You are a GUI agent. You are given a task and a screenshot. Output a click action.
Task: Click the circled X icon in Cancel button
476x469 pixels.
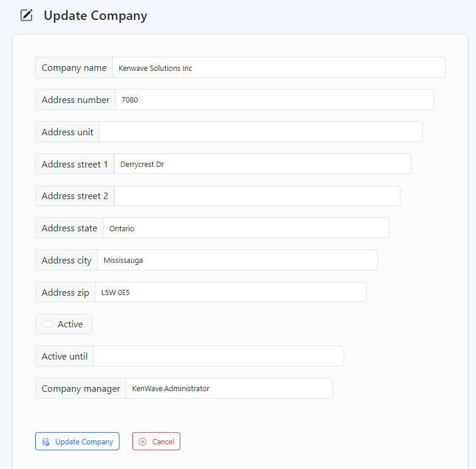(142, 442)
